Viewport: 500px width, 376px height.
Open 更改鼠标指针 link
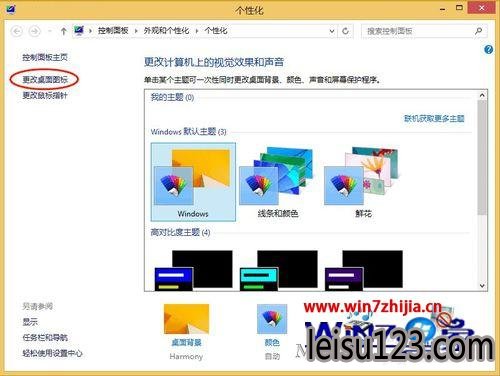[x=45, y=95]
